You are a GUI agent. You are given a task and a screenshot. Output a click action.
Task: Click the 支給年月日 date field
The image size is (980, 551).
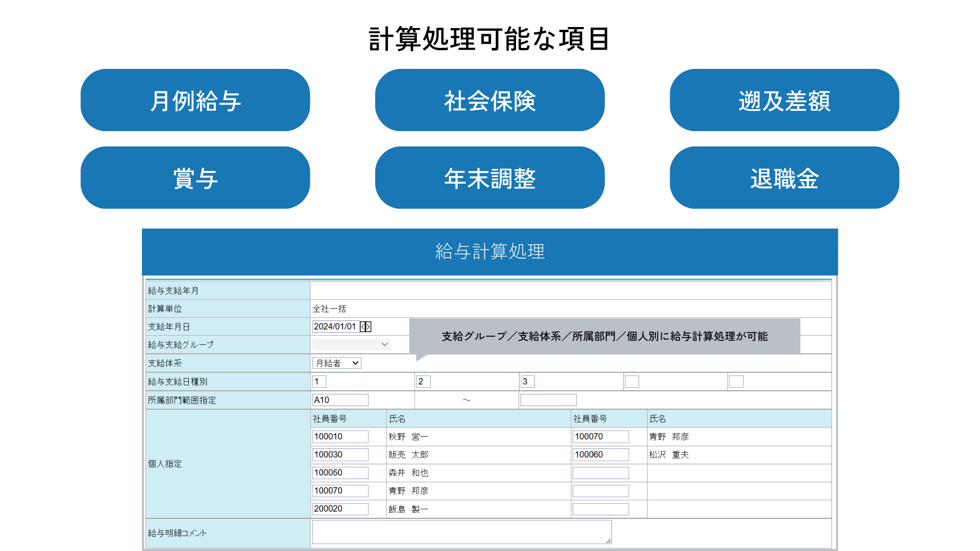335,327
